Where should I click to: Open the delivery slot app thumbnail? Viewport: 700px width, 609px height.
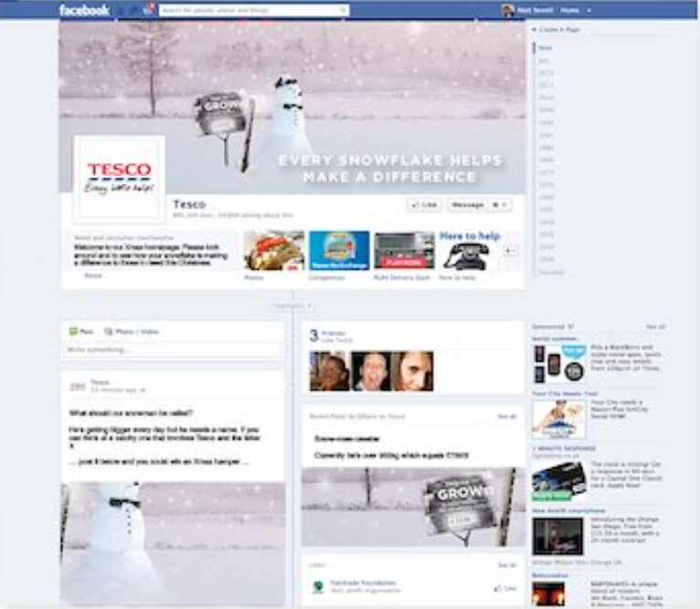(405, 251)
